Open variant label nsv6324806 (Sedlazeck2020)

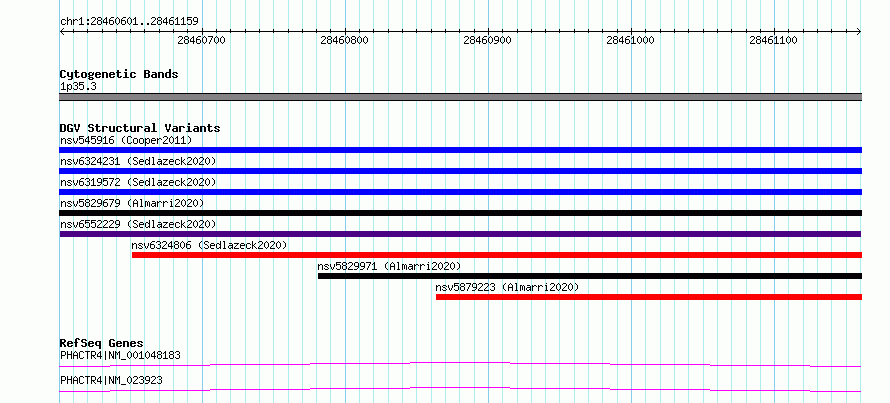(209, 245)
